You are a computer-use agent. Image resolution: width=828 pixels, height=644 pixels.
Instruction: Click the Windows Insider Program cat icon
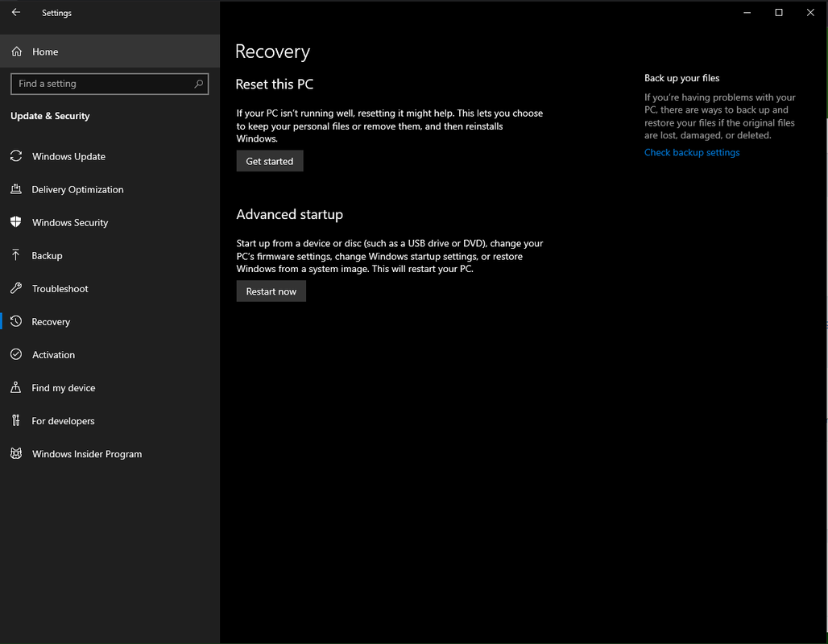[x=16, y=453]
